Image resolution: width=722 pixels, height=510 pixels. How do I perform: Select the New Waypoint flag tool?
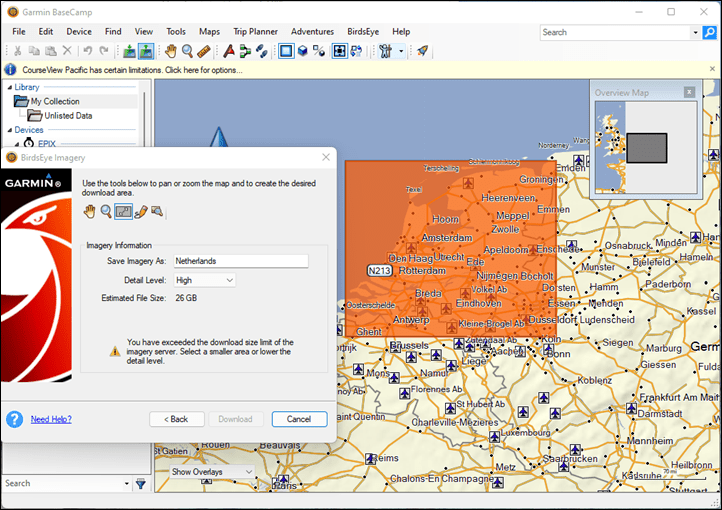pyautogui.click(x=228, y=51)
